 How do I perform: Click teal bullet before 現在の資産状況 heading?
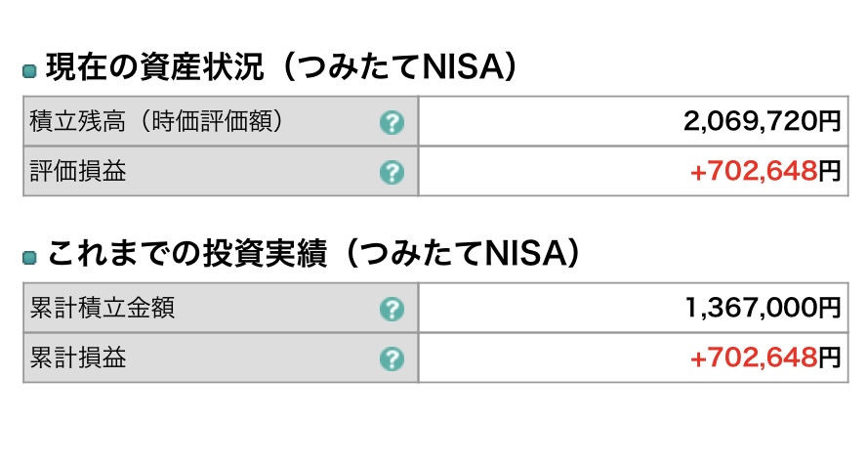pos(29,71)
